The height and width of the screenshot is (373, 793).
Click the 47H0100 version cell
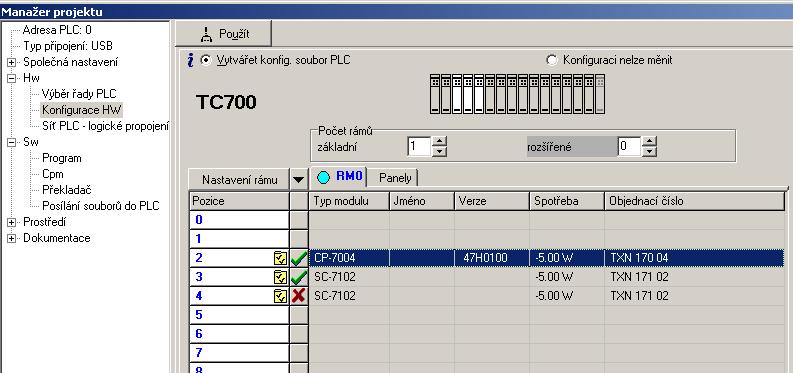tap(492, 258)
